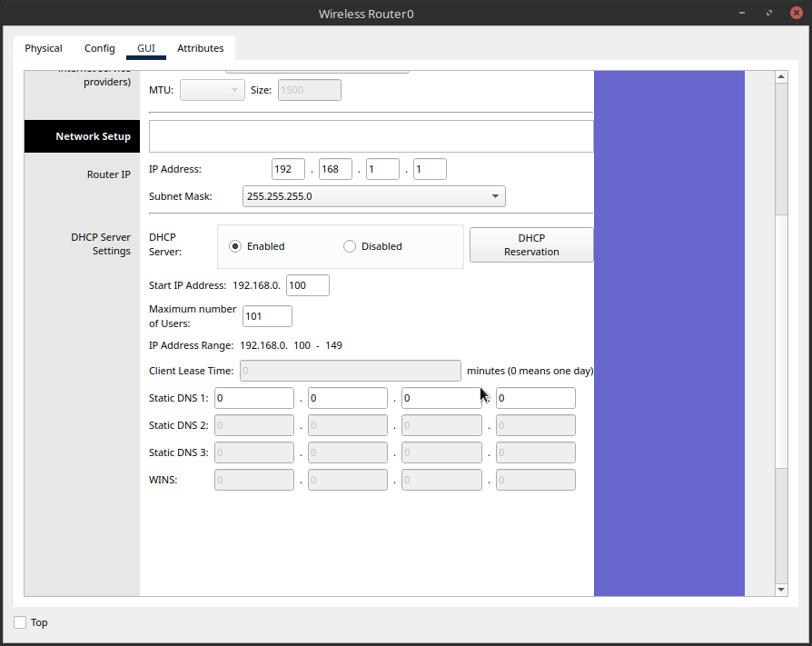812x646 pixels.
Task: Open the Config tab
Action: click(100, 48)
